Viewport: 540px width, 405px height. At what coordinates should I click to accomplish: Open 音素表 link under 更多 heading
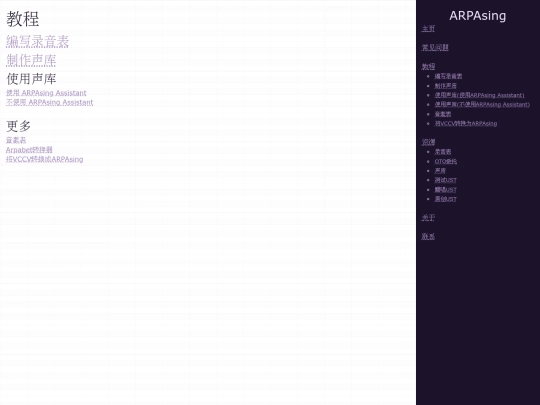[x=16, y=140]
